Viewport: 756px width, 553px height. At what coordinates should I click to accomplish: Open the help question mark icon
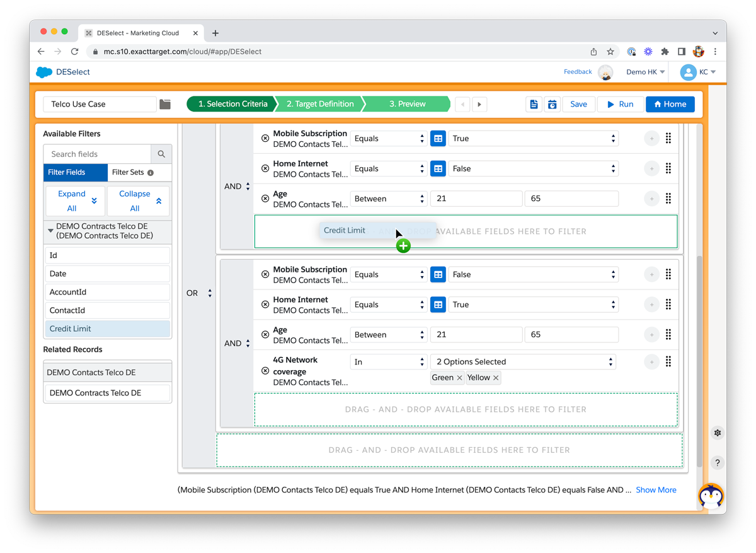[717, 463]
